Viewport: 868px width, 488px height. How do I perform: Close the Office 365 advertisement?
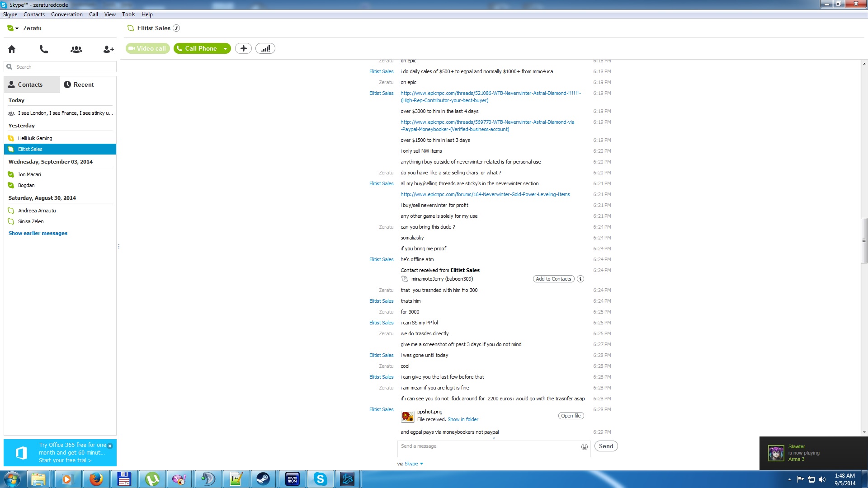tap(110, 446)
